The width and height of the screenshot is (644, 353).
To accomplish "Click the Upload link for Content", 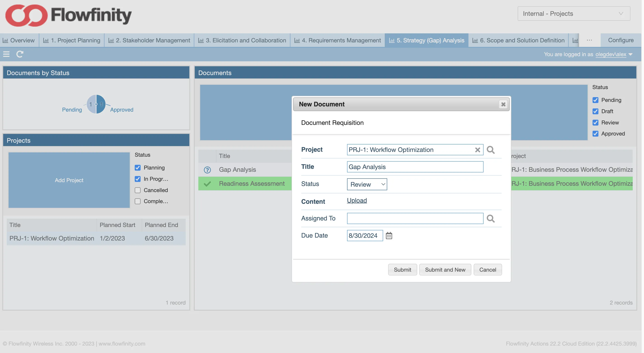I will click(x=357, y=200).
